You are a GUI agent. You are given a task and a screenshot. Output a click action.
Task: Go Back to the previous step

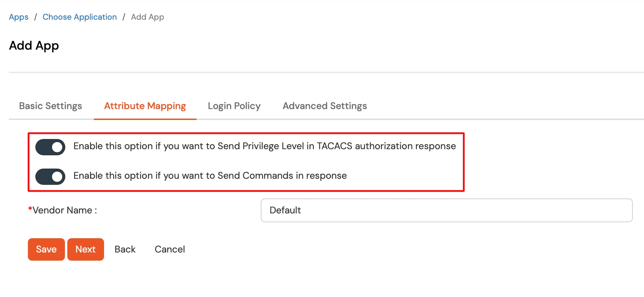pyautogui.click(x=125, y=249)
